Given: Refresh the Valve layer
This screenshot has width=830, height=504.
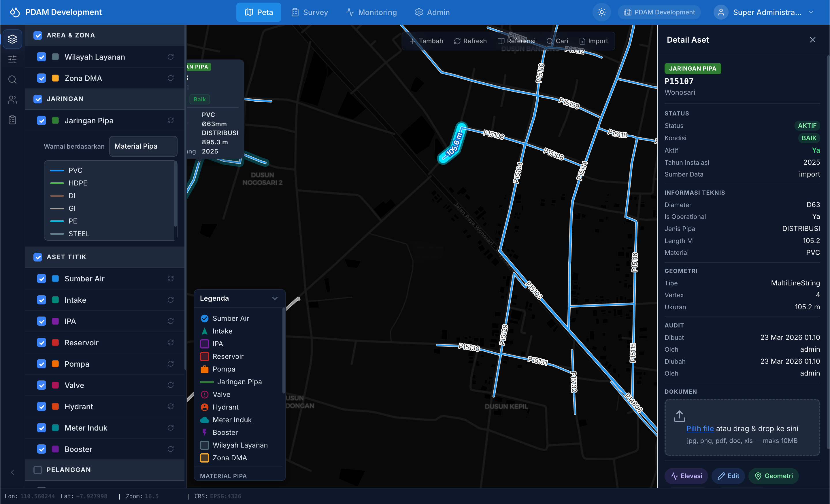Looking at the screenshot, I should pyautogui.click(x=170, y=385).
